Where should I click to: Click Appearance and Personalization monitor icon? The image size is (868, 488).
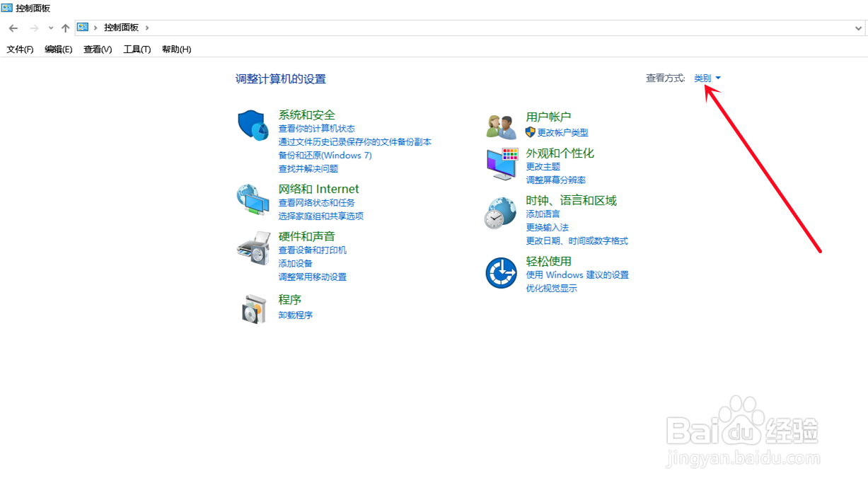coord(502,164)
